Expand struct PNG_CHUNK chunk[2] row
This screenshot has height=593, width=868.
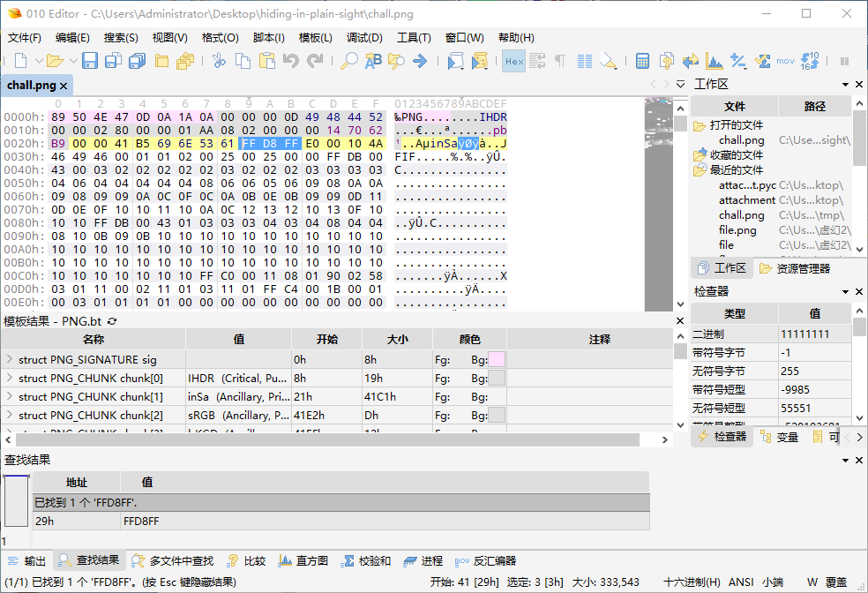[x=10, y=416]
